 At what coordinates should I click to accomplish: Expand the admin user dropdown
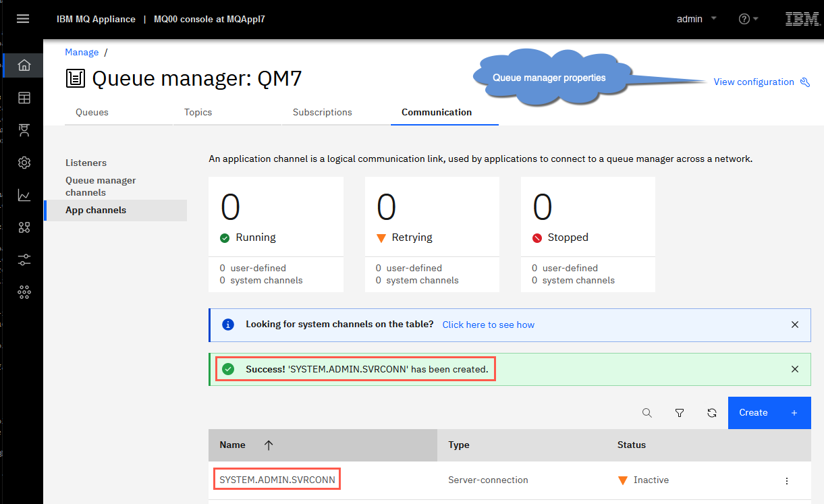click(x=696, y=19)
